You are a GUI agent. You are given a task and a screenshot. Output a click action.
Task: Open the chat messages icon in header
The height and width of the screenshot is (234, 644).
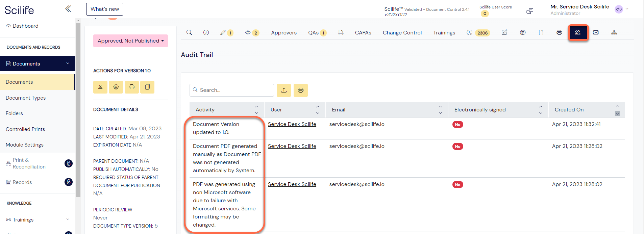click(530, 11)
